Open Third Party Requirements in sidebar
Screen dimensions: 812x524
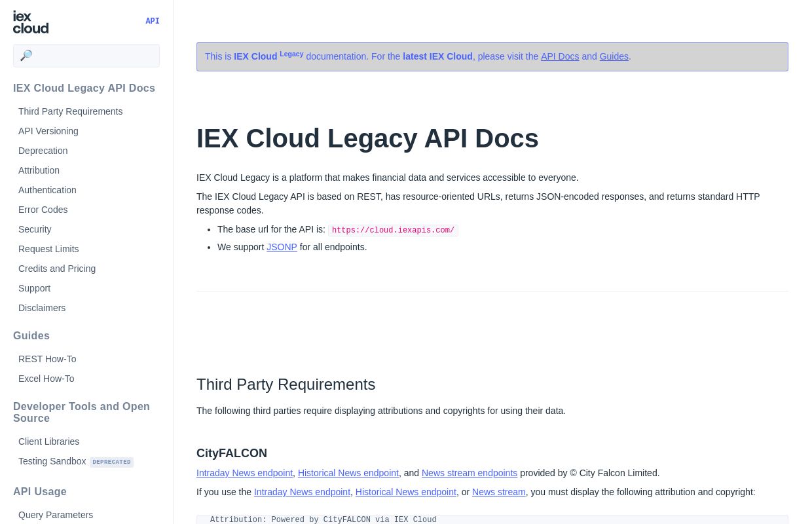pyautogui.click(x=70, y=111)
